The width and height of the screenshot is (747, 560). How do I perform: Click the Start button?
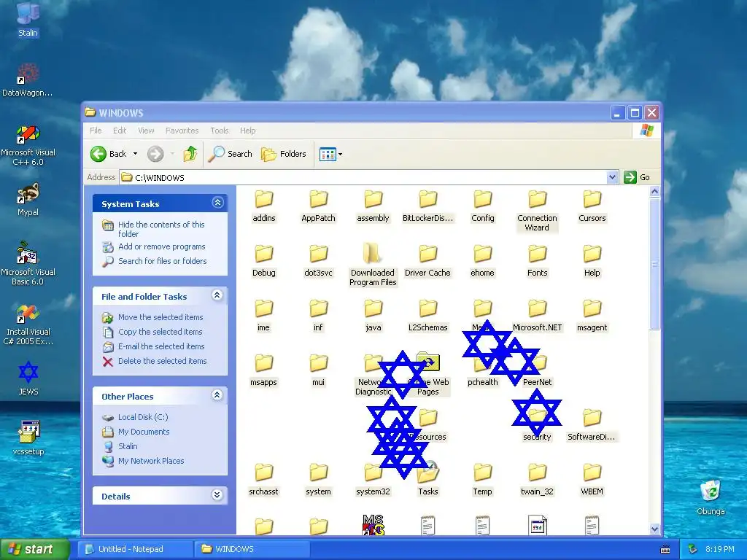[35, 549]
